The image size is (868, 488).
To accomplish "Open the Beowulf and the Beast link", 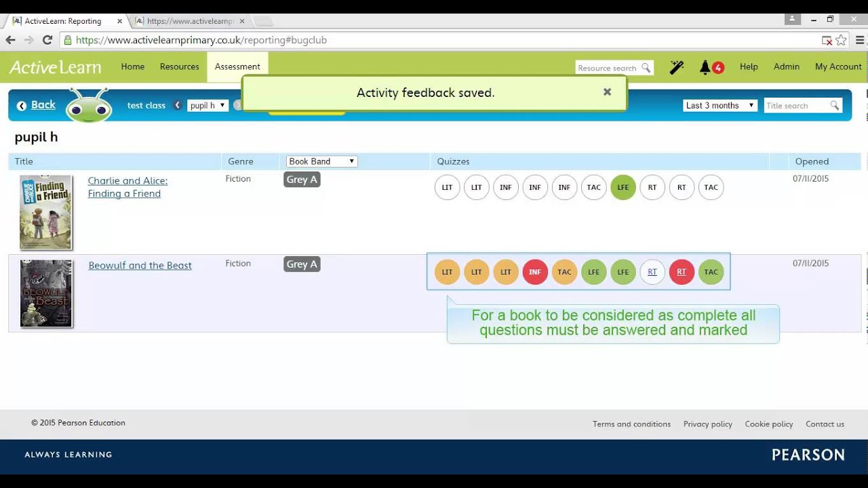I will click(x=140, y=266).
